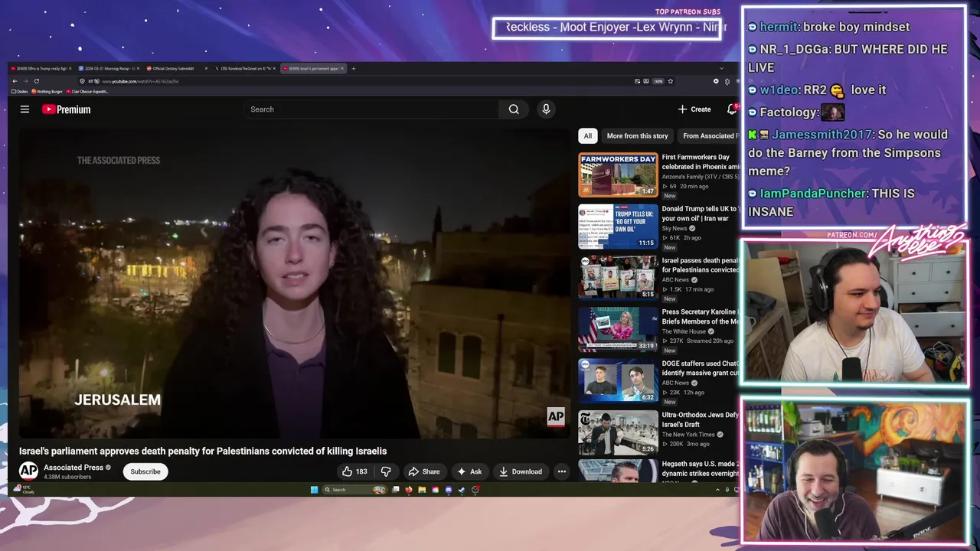
Task: Like the video with thumbs up
Action: pos(354,471)
